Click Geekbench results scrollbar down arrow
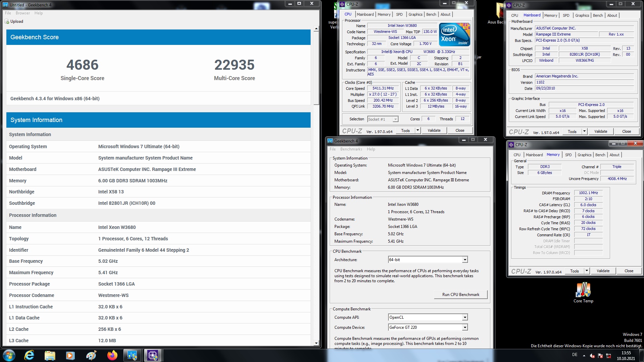This screenshot has height=362, width=644. 316,343
